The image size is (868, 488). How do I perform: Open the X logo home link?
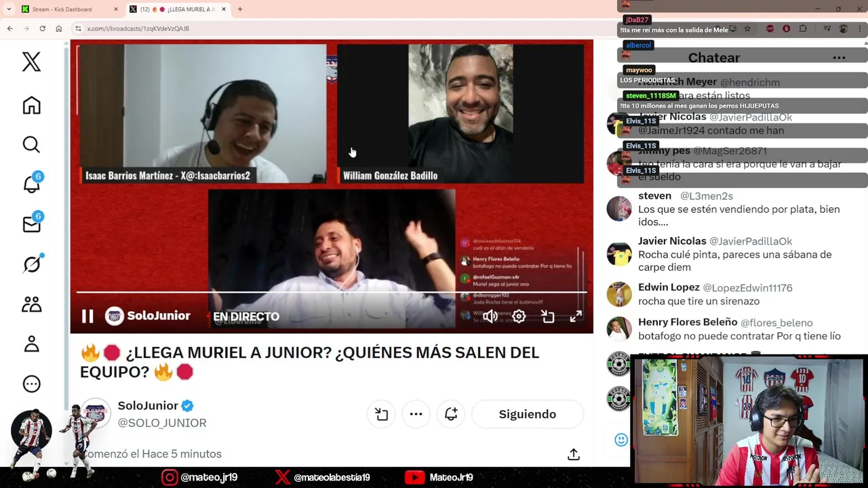click(31, 62)
